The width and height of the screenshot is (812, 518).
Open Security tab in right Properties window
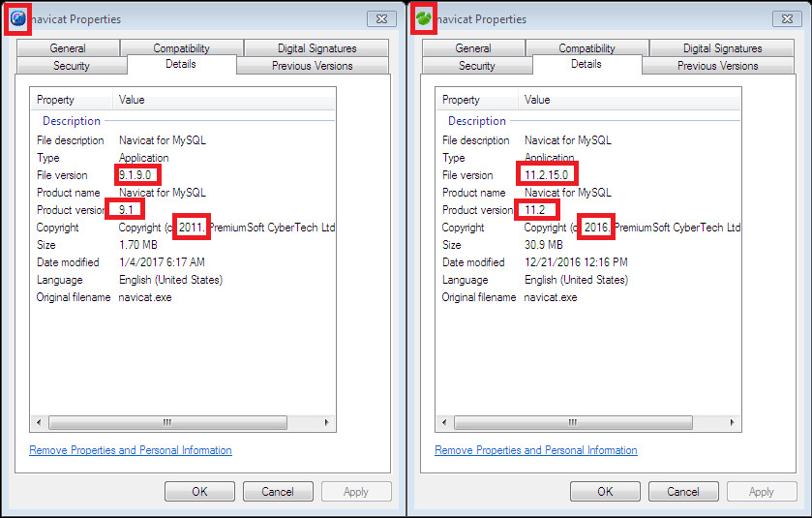(477, 66)
